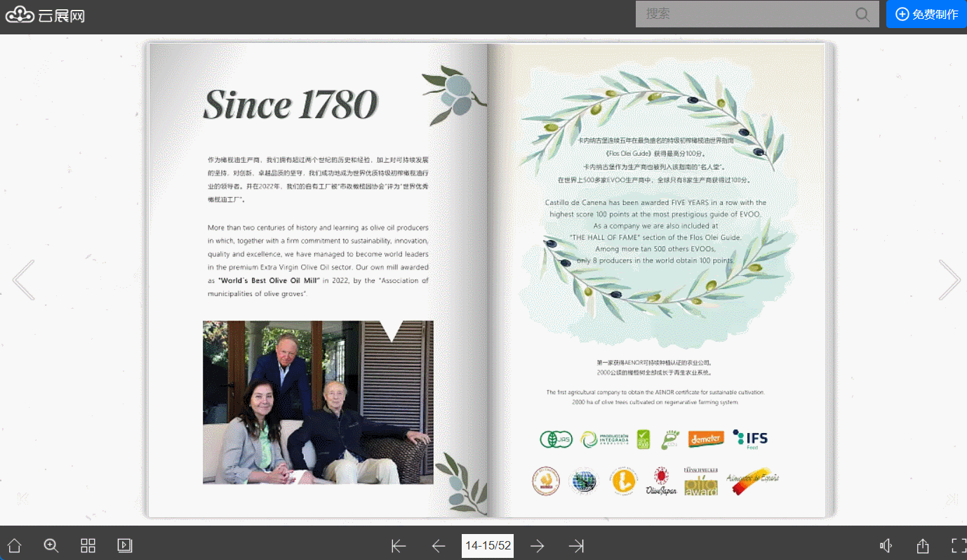Click the family photo on left page

(x=318, y=403)
